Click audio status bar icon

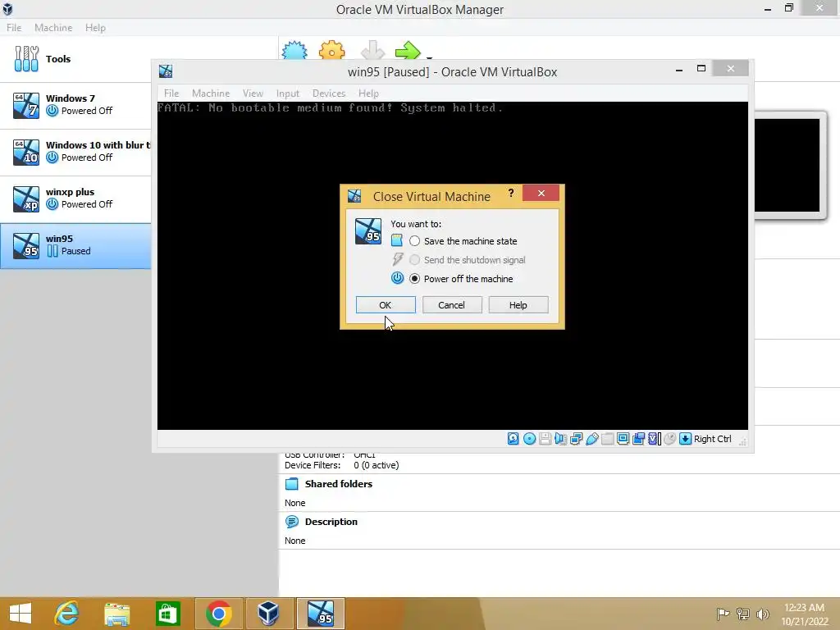click(x=560, y=439)
